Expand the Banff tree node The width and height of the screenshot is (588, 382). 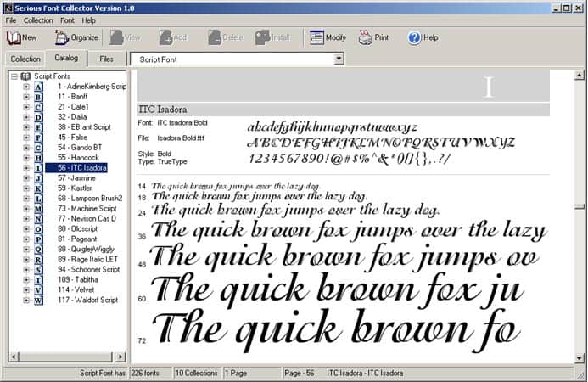26,97
